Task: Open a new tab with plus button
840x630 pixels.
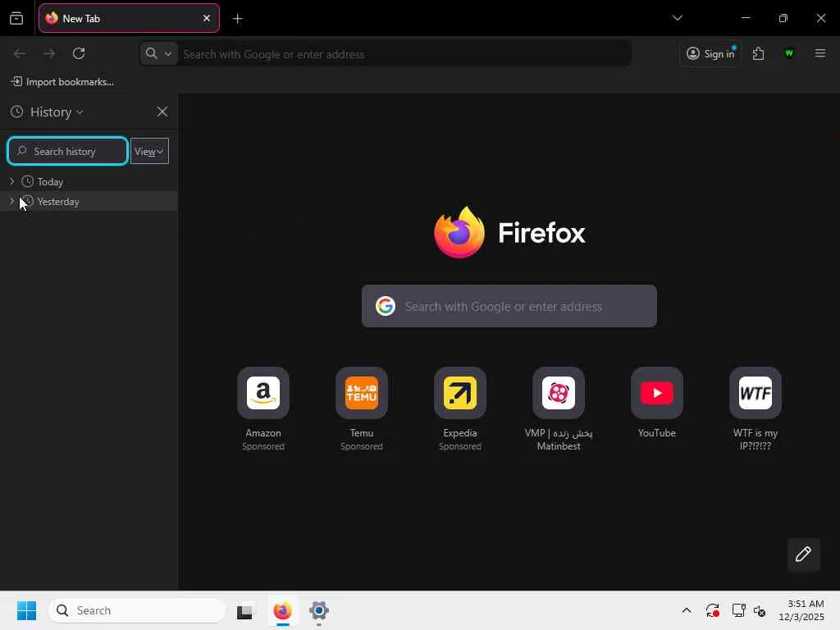Action: point(238,19)
